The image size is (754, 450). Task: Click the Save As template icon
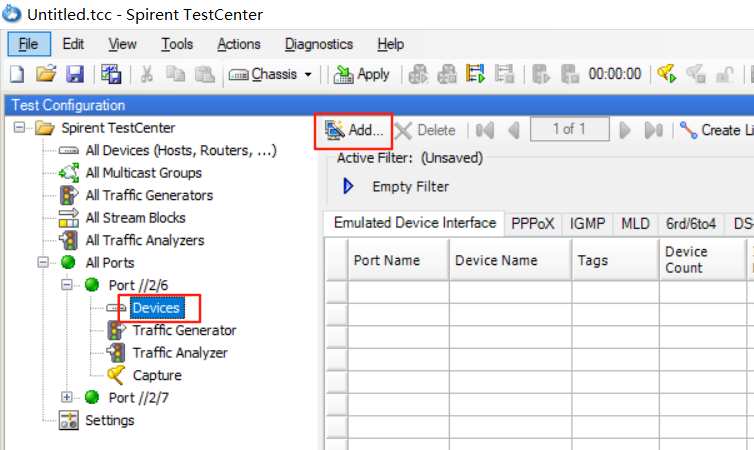[111, 75]
